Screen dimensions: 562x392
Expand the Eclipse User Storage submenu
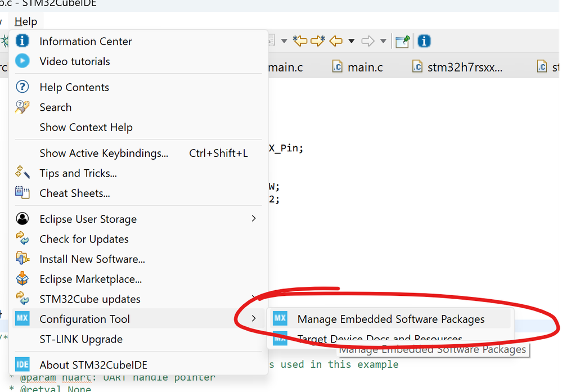pyautogui.click(x=254, y=219)
